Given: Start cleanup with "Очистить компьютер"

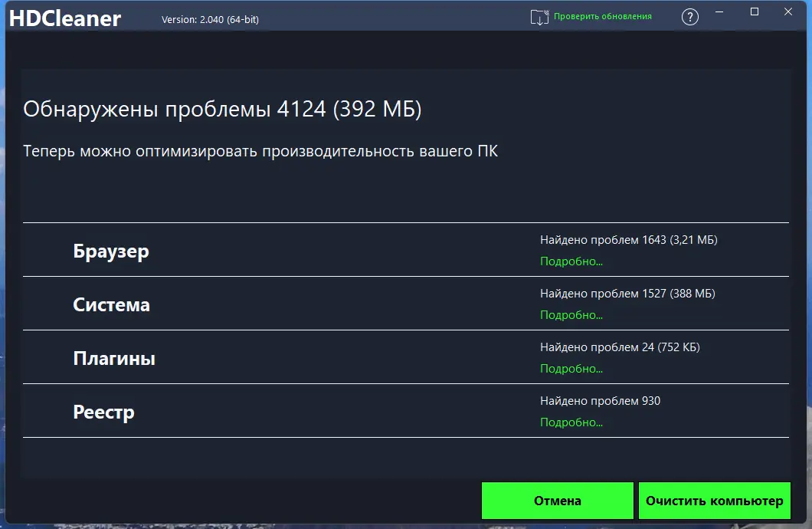Looking at the screenshot, I should coord(714,500).
